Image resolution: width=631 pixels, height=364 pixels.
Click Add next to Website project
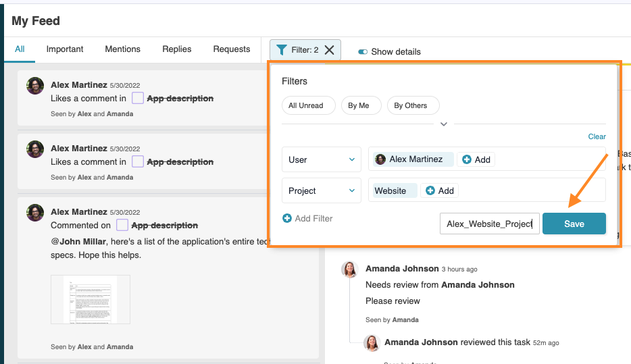439,190
